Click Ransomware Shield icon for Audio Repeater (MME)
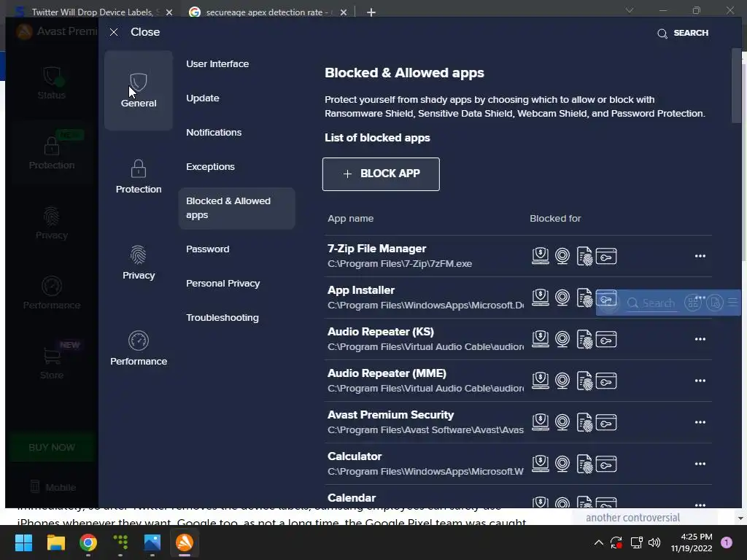 coord(541,381)
